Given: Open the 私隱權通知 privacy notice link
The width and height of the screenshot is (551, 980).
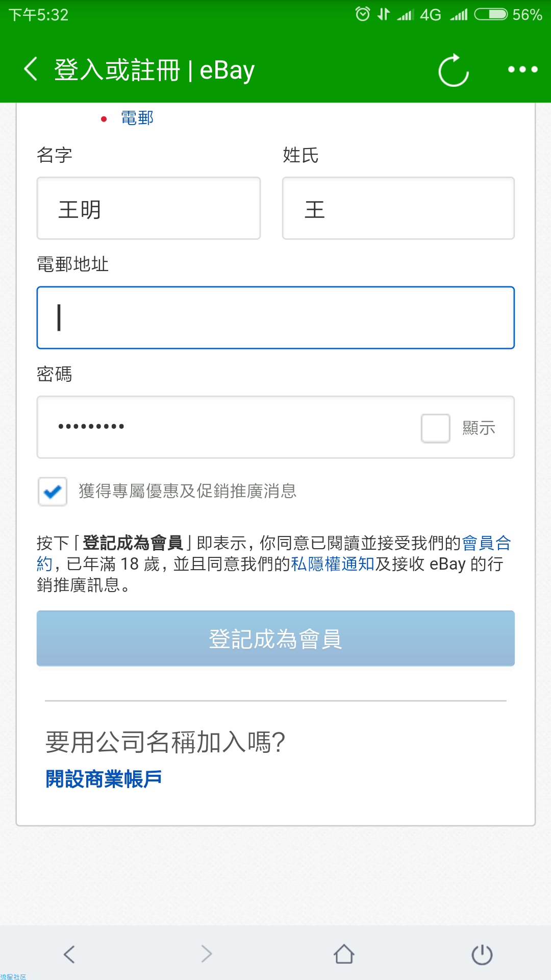Looking at the screenshot, I should click(333, 564).
